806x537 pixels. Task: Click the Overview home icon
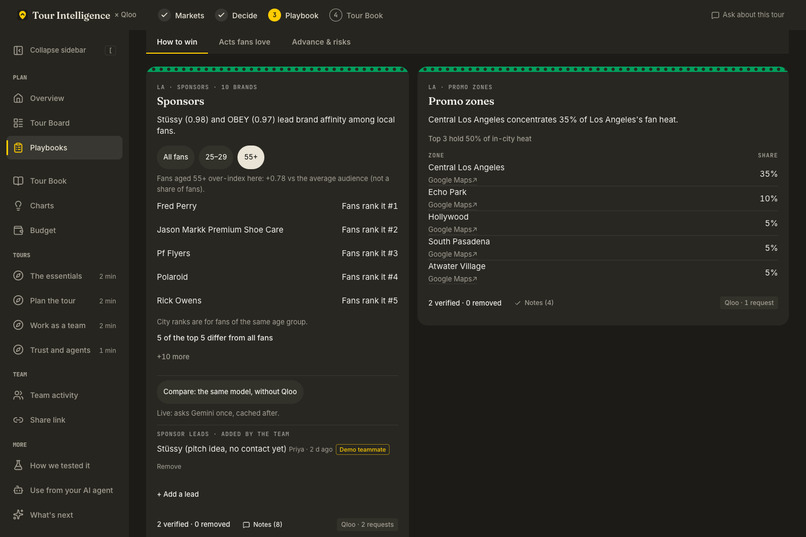click(18, 98)
